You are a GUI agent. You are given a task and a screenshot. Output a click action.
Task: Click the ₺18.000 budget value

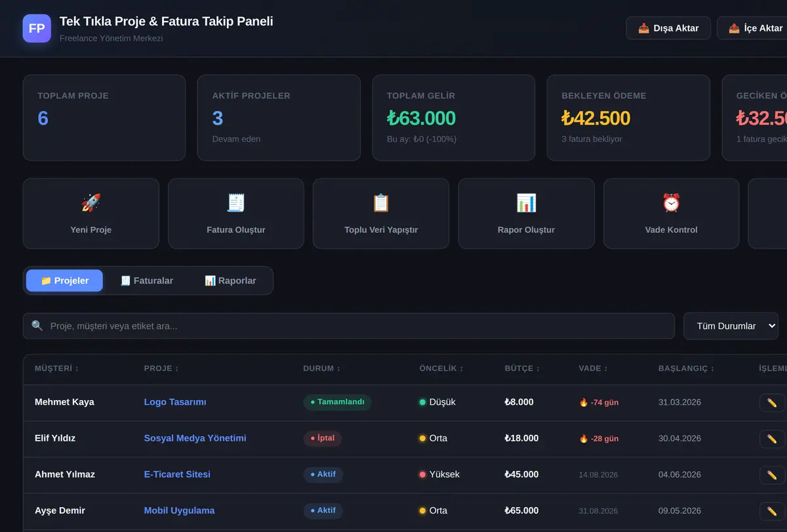click(x=521, y=438)
